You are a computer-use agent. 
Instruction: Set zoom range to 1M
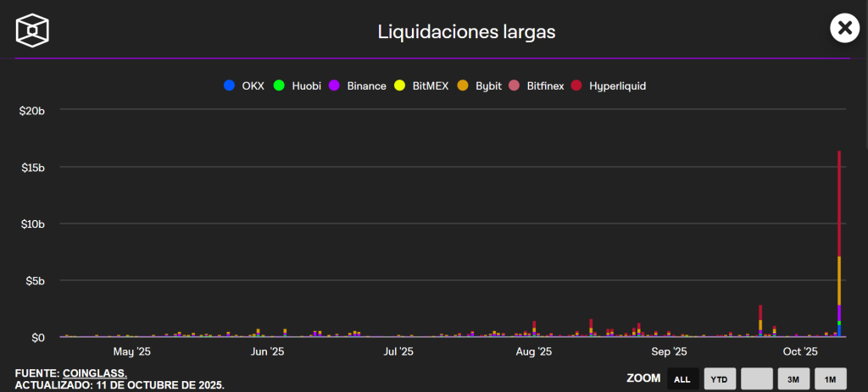(x=830, y=379)
